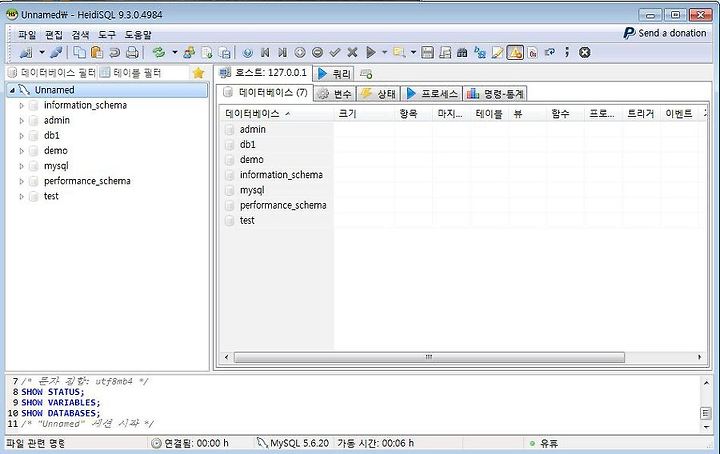Click the notepad with pencil icon
The width and height of the screenshot is (720, 454).
tap(497, 52)
